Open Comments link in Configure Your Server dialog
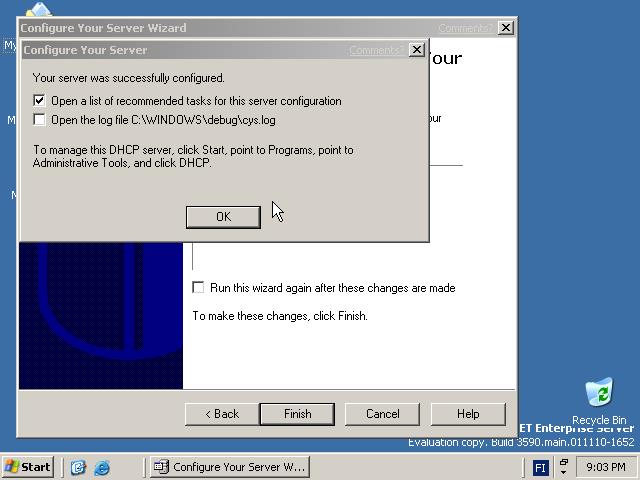Image resolution: width=640 pixels, height=480 pixels. 376,50
